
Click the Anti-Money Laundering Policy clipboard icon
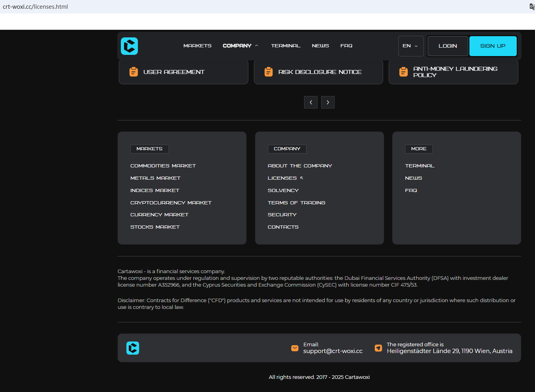(x=403, y=72)
